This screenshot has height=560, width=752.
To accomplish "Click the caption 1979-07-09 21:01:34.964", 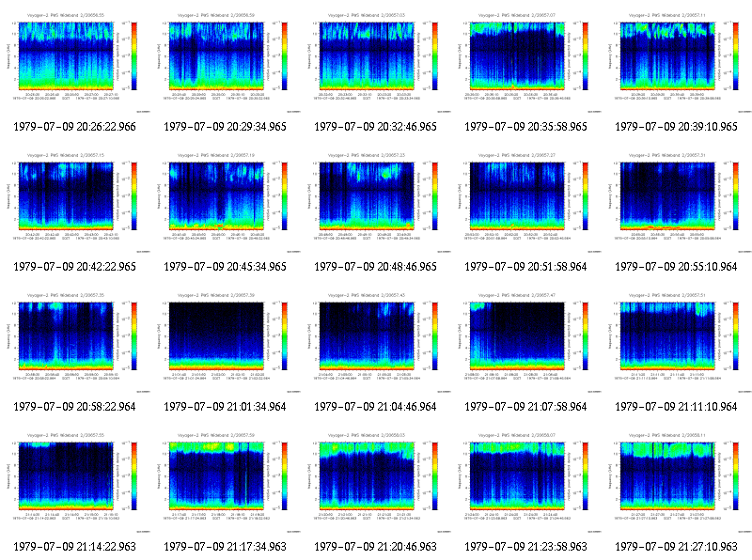I will [226, 407].
